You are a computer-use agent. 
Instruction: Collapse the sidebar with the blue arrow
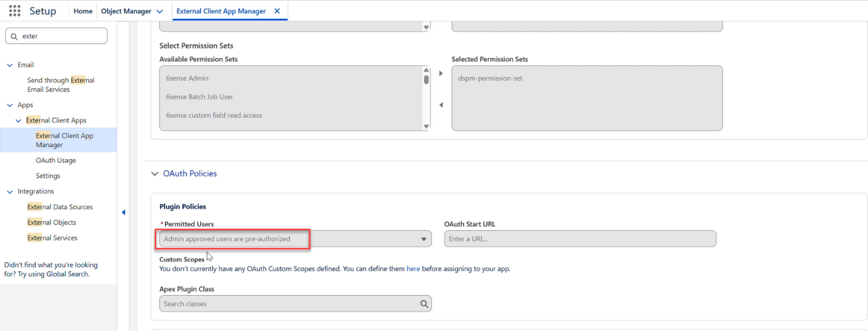[x=123, y=212]
